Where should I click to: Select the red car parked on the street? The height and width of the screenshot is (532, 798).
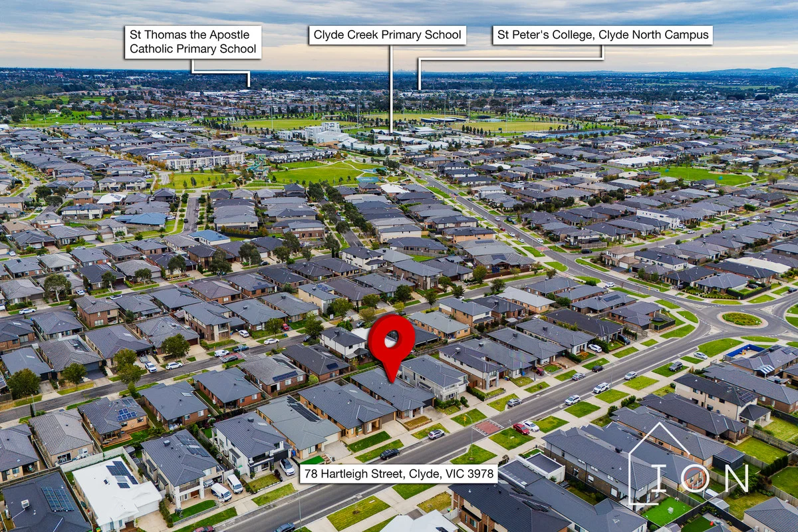point(521,429)
